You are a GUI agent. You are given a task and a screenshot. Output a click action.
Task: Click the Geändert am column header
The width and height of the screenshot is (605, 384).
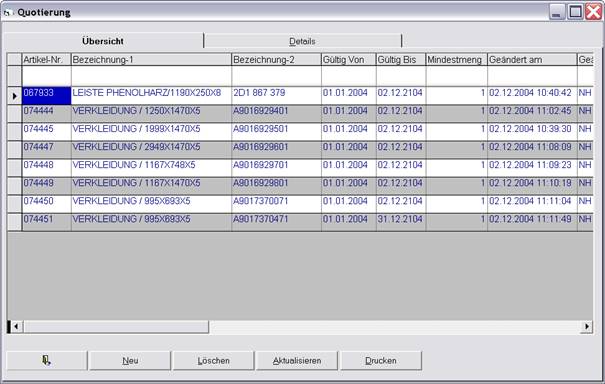tap(532, 59)
